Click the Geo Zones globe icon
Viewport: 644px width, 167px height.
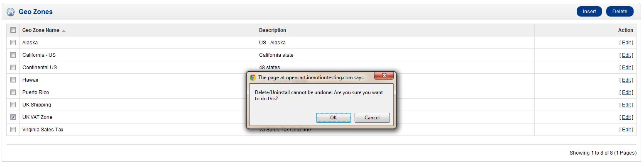pos(11,12)
